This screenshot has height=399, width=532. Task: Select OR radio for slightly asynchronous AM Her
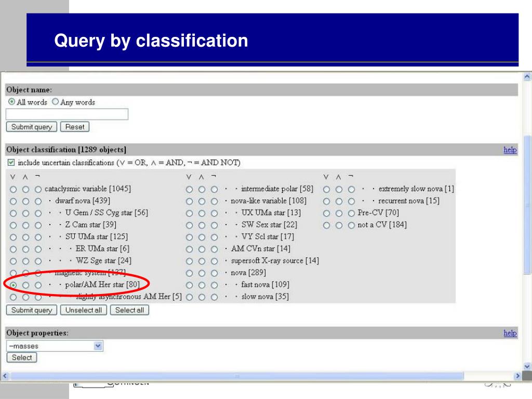pyautogui.click(x=13, y=297)
